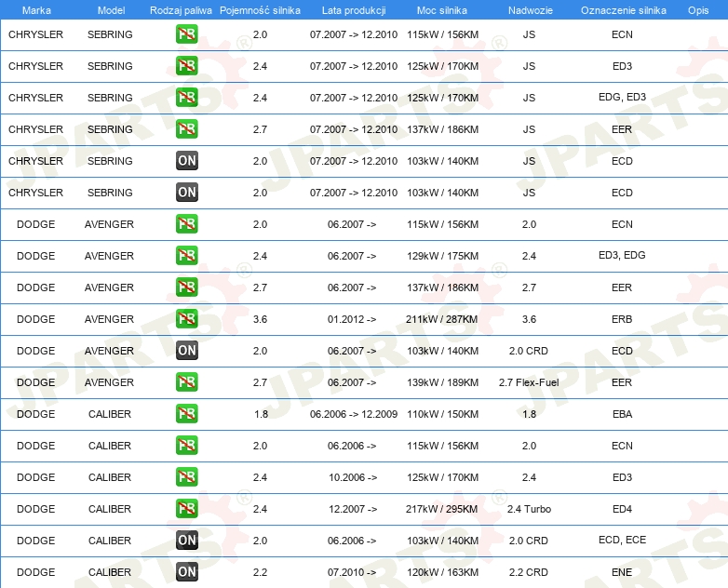This screenshot has height=588, width=728.
Task: Click the Marka column header
Action: [36, 10]
